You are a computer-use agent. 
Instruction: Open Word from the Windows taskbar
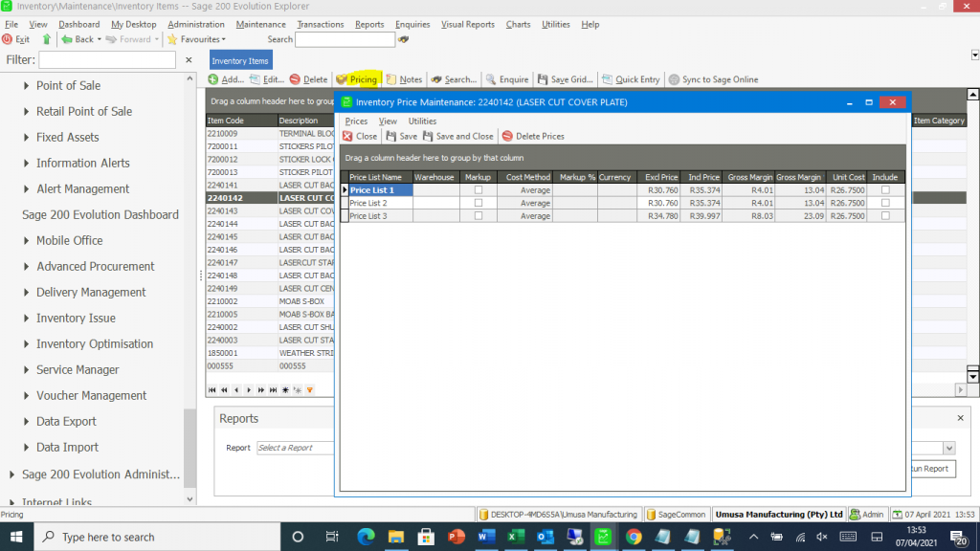[x=486, y=537]
